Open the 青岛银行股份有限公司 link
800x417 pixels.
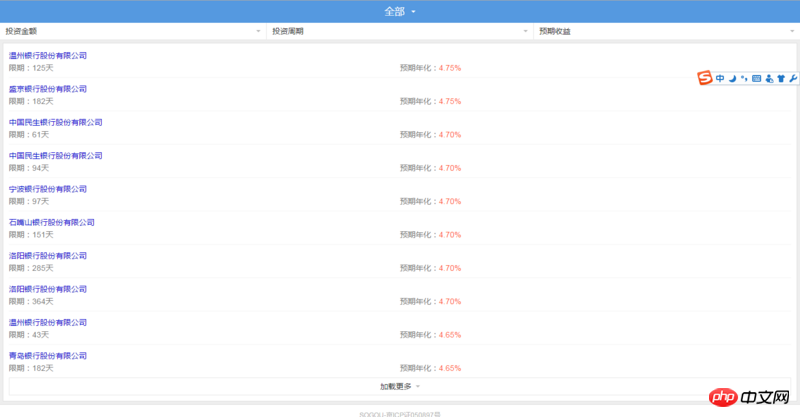(x=48, y=356)
